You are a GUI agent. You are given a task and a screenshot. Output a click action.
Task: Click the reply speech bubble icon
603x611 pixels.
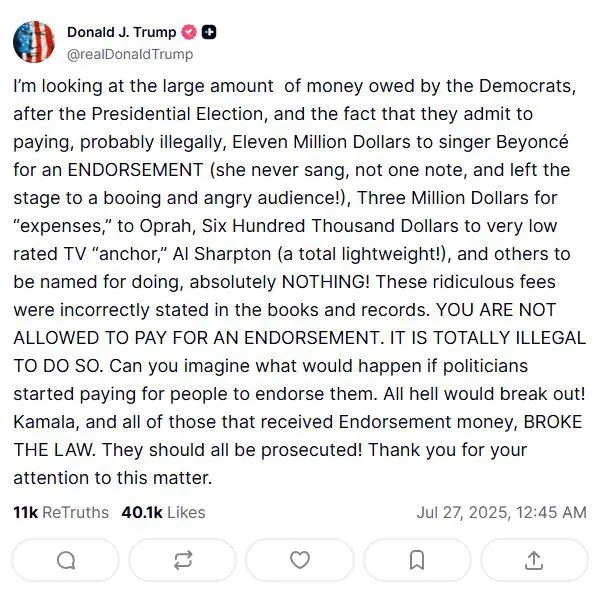pyautogui.click(x=66, y=560)
